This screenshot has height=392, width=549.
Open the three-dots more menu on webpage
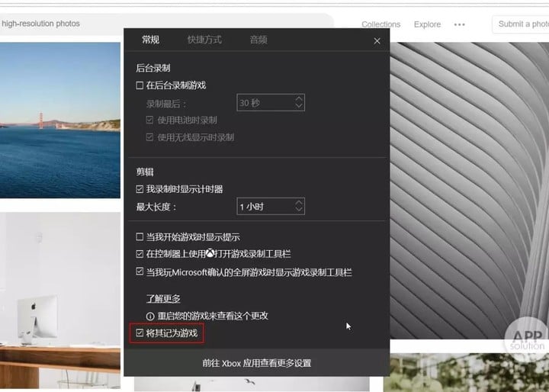coord(459,24)
